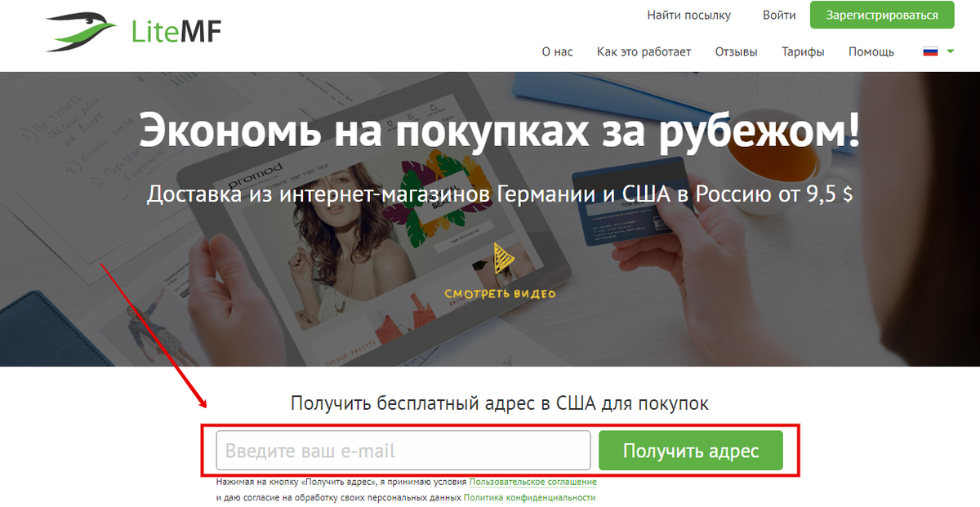Open the Отзывы section
The height and width of the screenshot is (507, 980).
pos(736,51)
